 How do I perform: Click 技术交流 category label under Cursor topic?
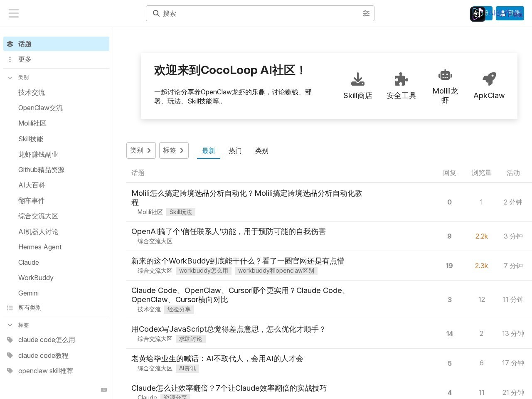coord(149,309)
